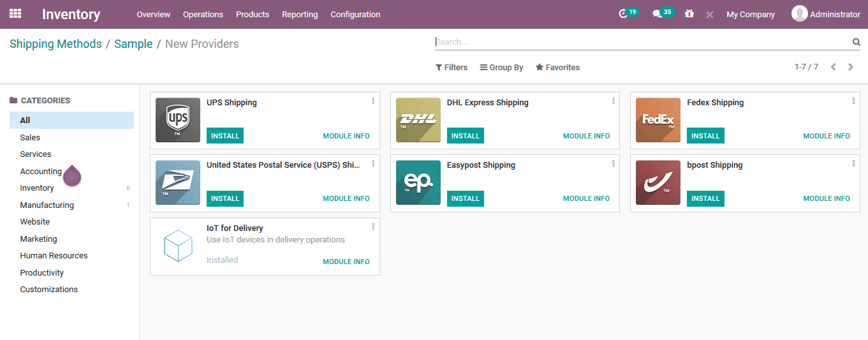Select the Sales category
The height and width of the screenshot is (340, 868).
click(71, 137)
